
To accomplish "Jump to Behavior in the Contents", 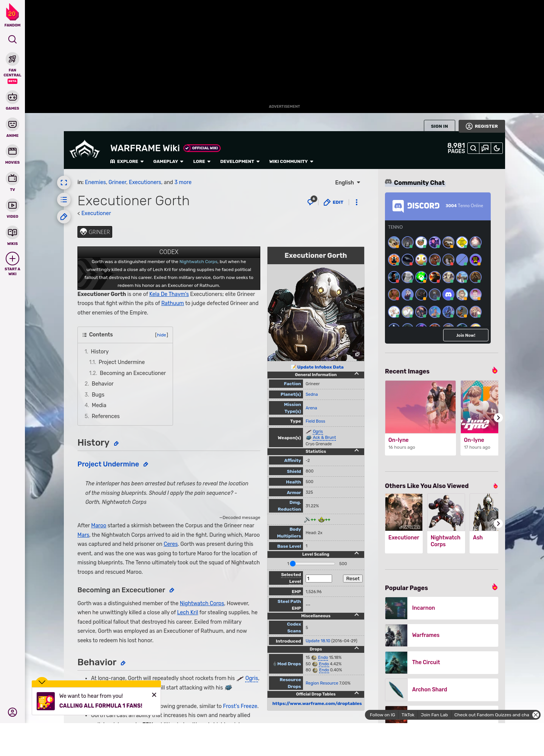I will [102, 384].
